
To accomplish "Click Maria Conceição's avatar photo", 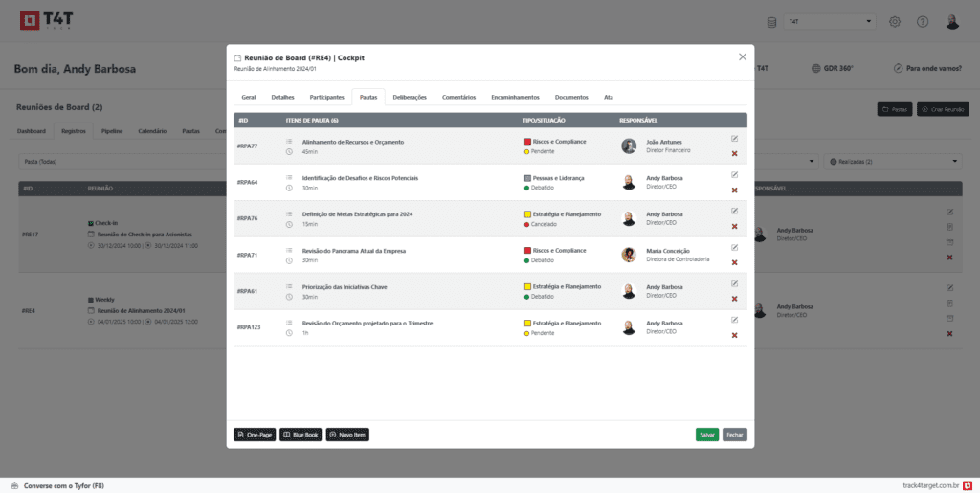I will tap(629, 255).
